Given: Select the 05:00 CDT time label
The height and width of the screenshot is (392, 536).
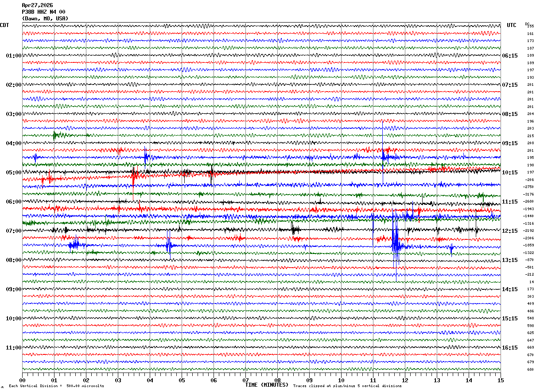Looking at the screenshot, I should pos(13,173).
